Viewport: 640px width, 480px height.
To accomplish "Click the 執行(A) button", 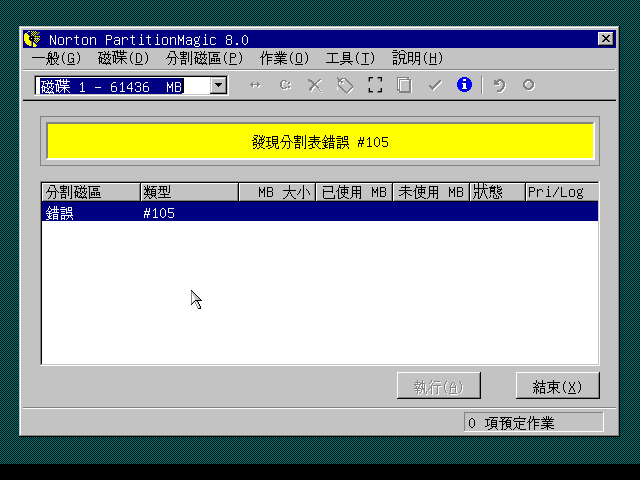I will click(439, 386).
